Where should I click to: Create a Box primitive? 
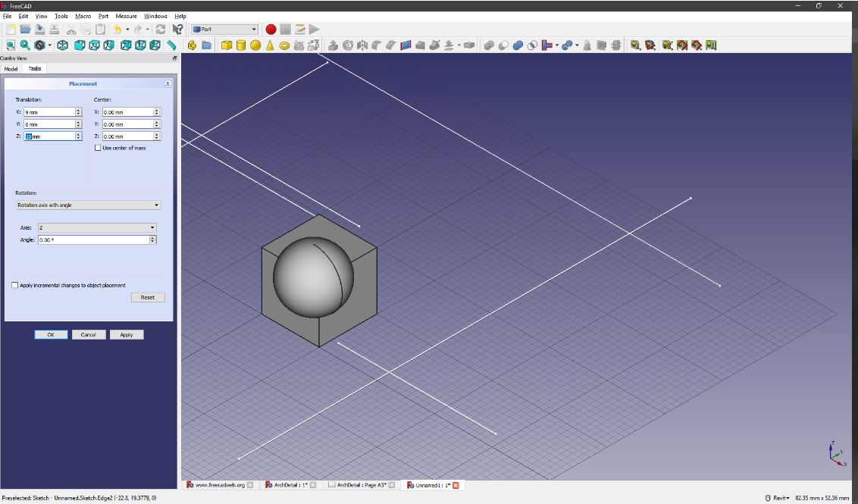227,45
